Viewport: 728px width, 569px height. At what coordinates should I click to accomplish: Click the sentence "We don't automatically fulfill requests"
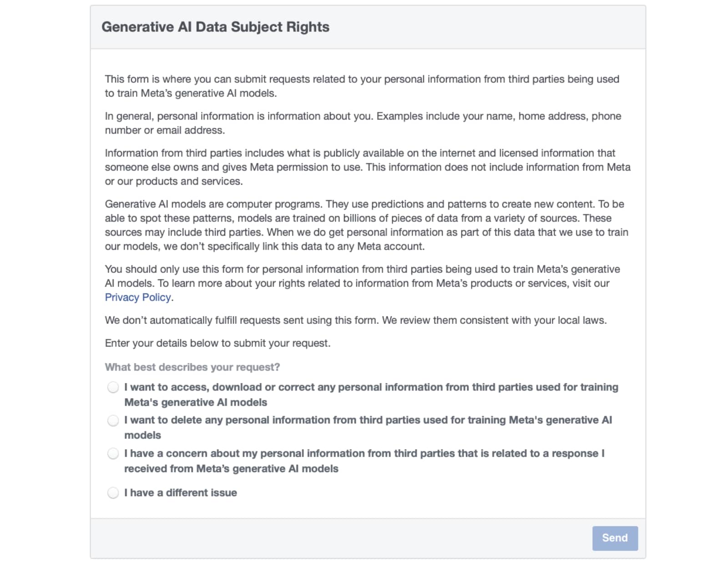tap(355, 320)
